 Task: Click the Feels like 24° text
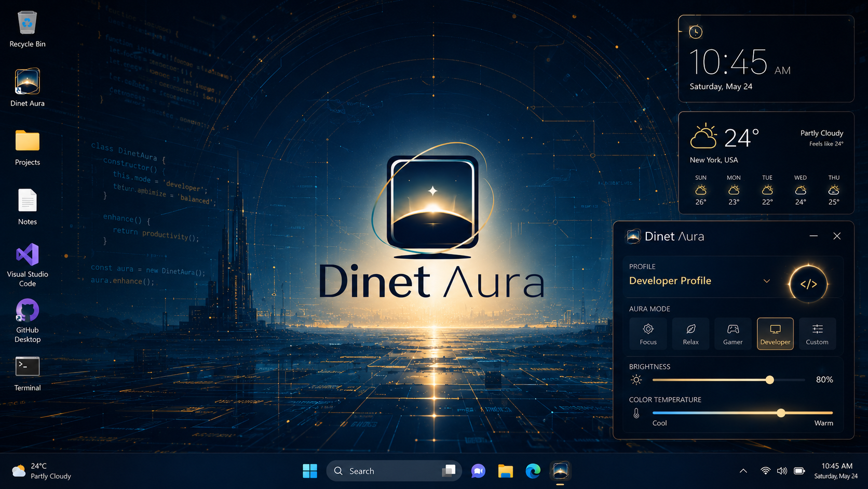tap(826, 144)
